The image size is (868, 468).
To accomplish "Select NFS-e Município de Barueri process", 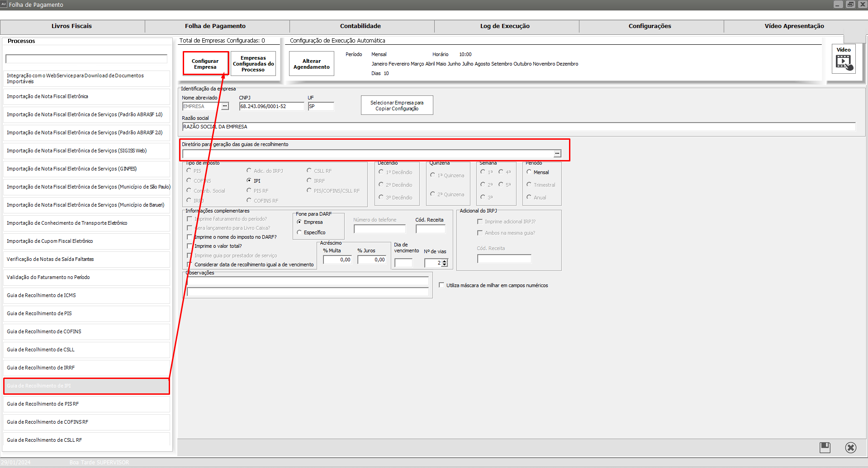I will [x=86, y=205].
